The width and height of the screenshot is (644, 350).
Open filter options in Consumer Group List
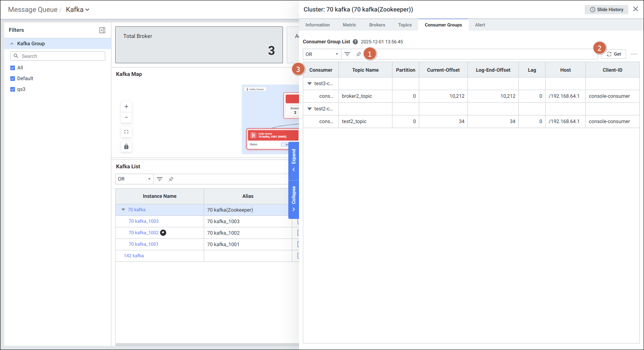coord(347,54)
